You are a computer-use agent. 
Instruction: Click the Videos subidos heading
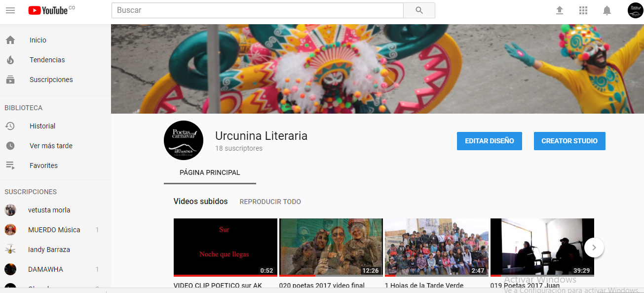pyautogui.click(x=201, y=202)
